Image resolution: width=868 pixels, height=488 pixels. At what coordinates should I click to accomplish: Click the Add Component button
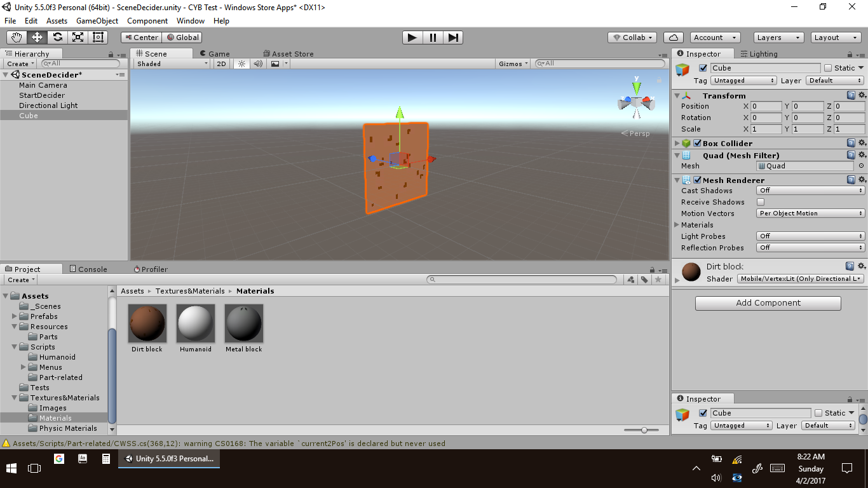point(768,303)
